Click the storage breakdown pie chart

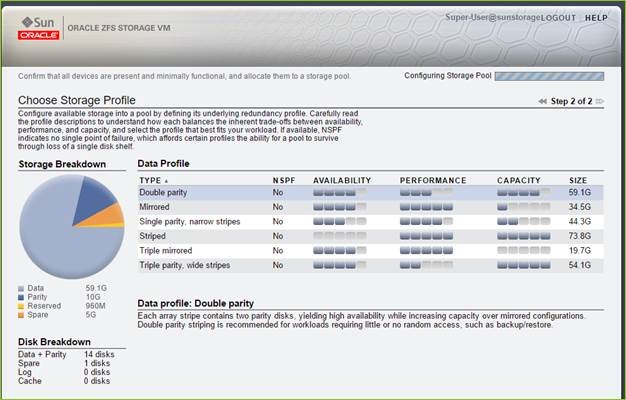pos(72,227)
